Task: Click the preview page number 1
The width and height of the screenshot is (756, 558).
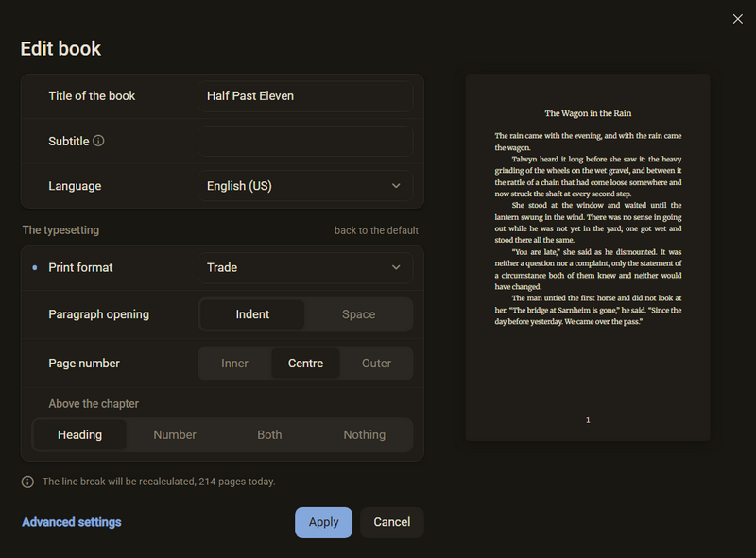Action: tap(588, 420)
